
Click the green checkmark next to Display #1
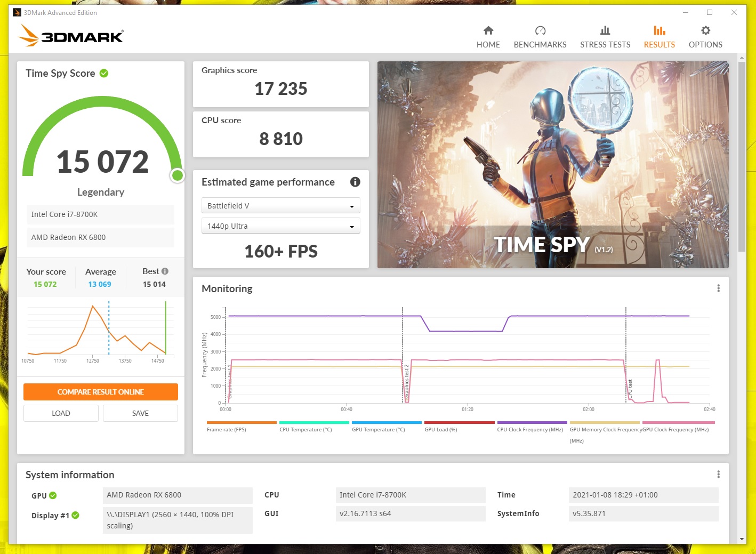[x=75, y=515]
